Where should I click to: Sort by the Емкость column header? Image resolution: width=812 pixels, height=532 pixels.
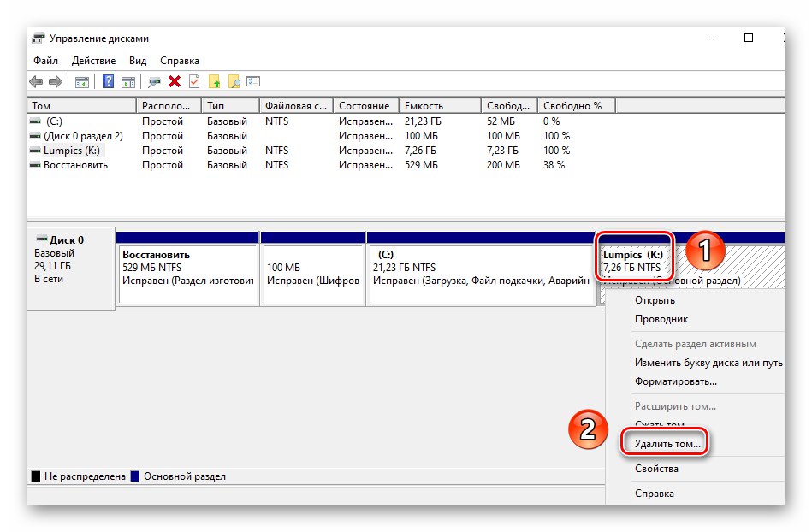[440, 105]
